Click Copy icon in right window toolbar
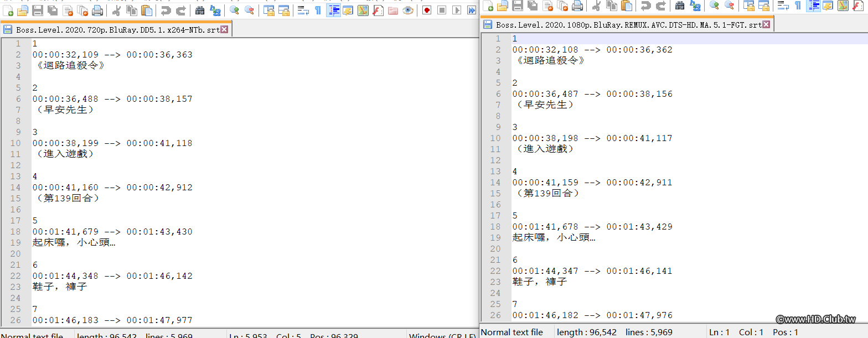The image size is (868, 338). pos(612,6)
